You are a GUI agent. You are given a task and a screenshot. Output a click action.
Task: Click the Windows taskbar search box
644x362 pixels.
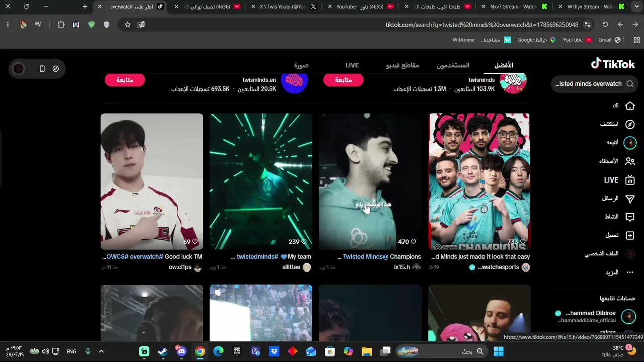coord(442,351)
